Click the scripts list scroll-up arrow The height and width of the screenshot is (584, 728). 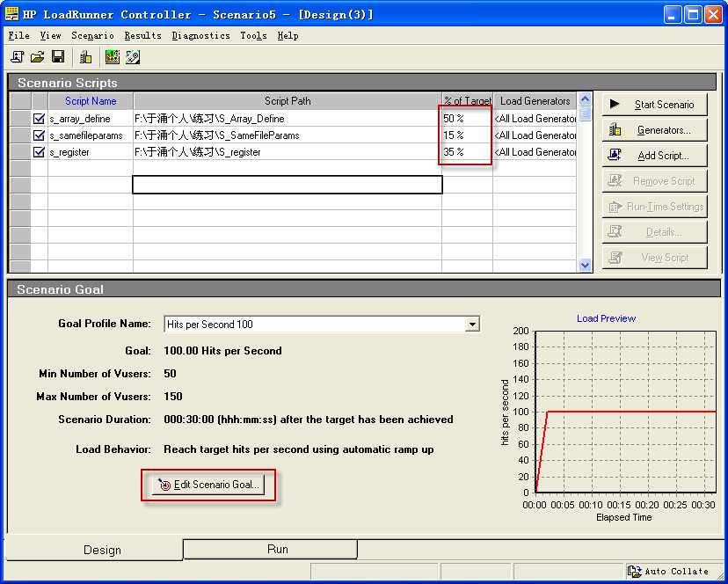pos(585,99)
